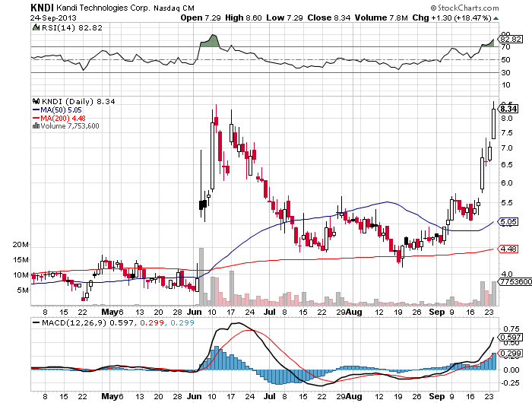Click the StockCharts.com copyright label
Viewport: 532px width, 403px height.
pos(465,8)
